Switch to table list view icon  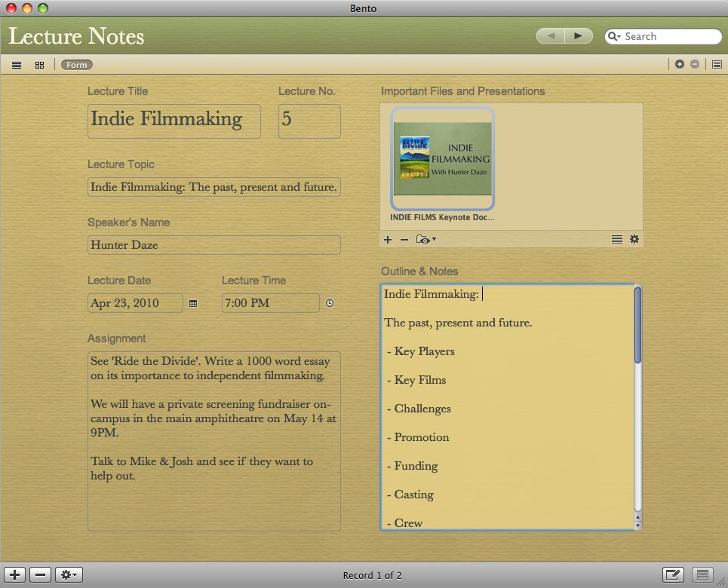click(x=17, y=65)
